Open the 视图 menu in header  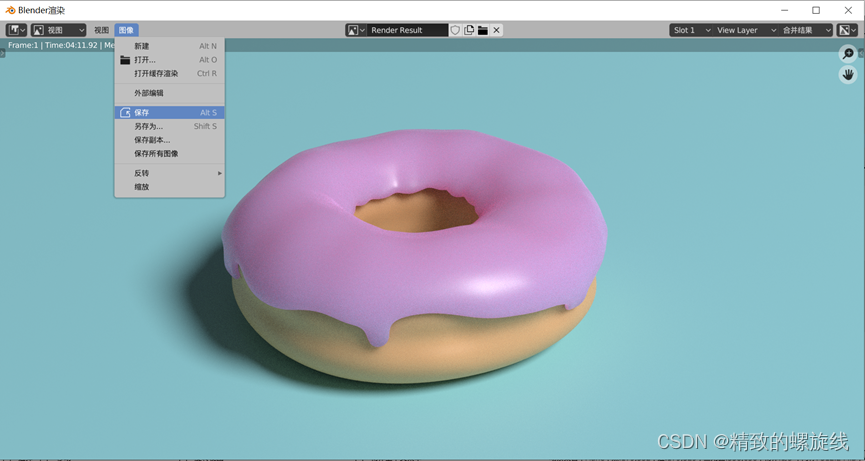click(101, 30)
